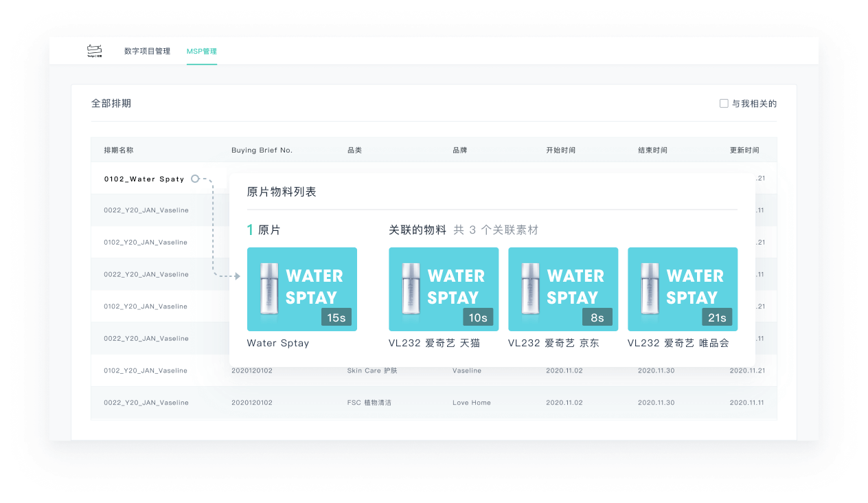Image resolution: width=868 pixels, height=503 pixels.
Task: Click the 1 原片 section heading
Action: [264, 230]
